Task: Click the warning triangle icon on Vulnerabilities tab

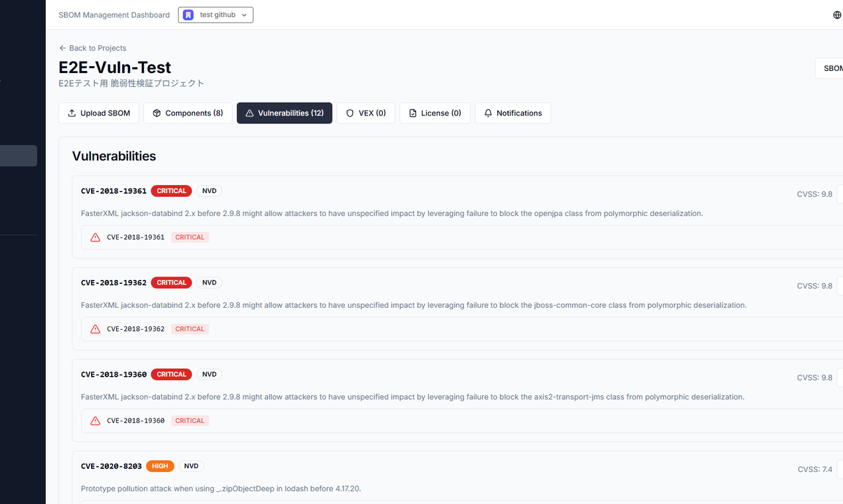Action: pos(249,113)
